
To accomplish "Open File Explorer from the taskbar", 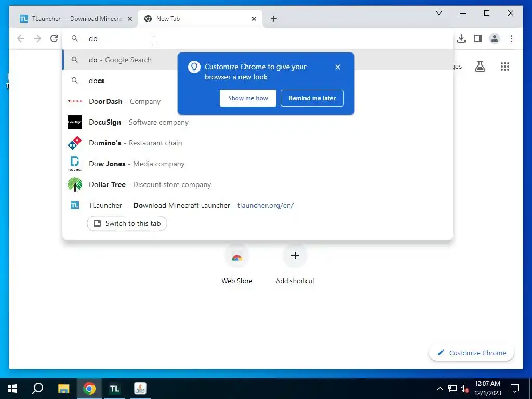I will [x=63, y=389].
